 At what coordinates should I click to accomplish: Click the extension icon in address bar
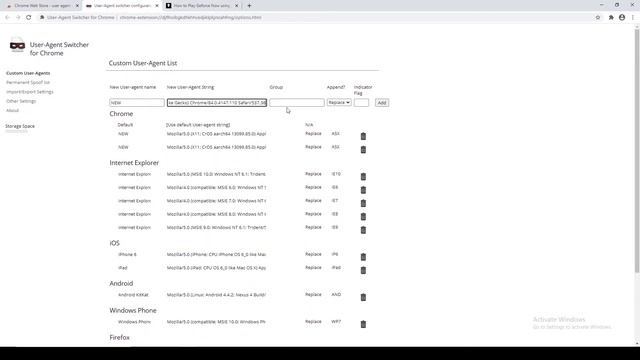coord(42,18)
